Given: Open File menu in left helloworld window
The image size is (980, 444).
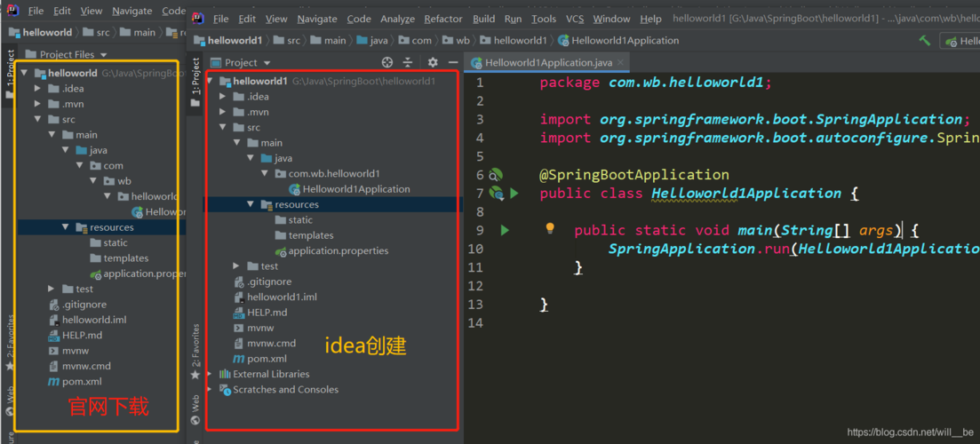Looking at the screenshot, I should [x=36, y=11].
